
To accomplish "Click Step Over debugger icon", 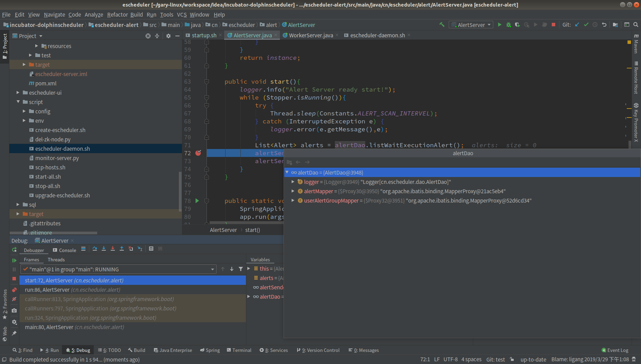I will click(x=95, y=249).
